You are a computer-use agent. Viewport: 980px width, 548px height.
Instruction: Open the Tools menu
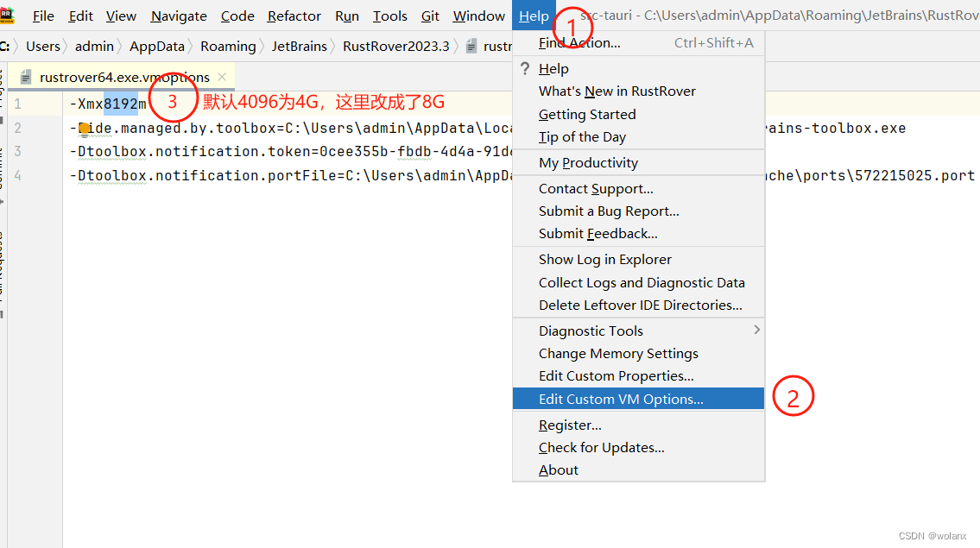(x=390, y=16)
